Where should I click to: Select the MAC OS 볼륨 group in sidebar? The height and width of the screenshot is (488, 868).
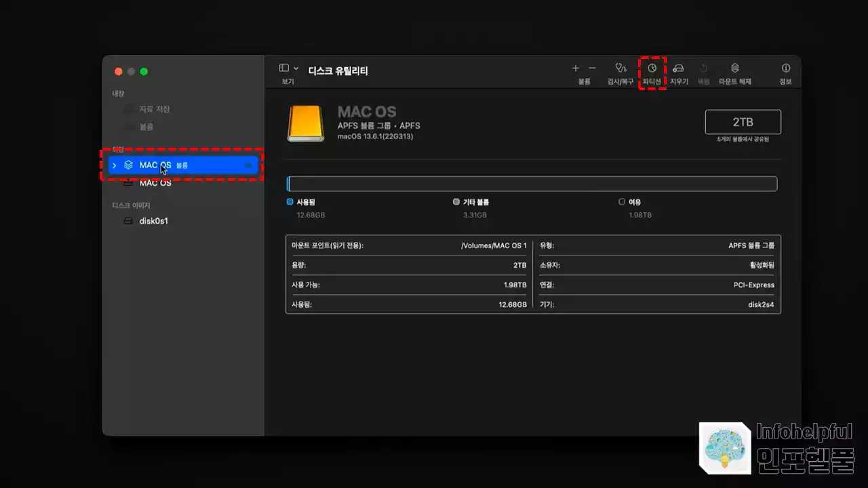183,165
